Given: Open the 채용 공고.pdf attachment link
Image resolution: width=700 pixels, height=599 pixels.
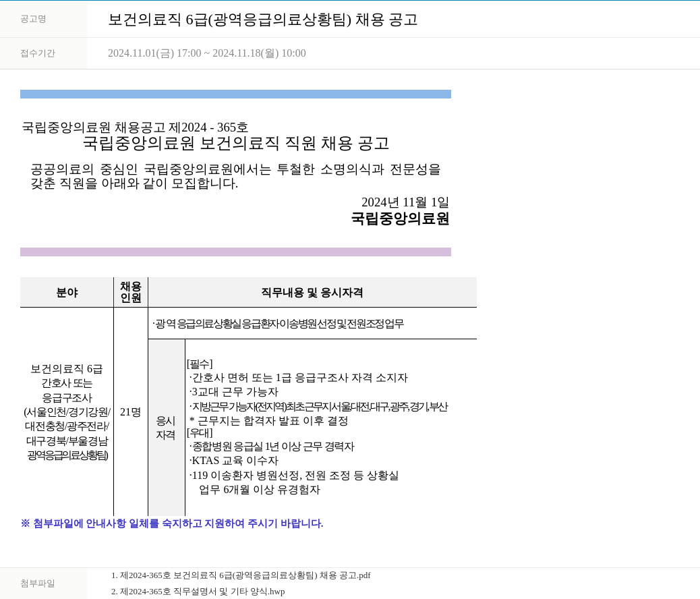Looking at the screenshot, I should tap(241, 575).
